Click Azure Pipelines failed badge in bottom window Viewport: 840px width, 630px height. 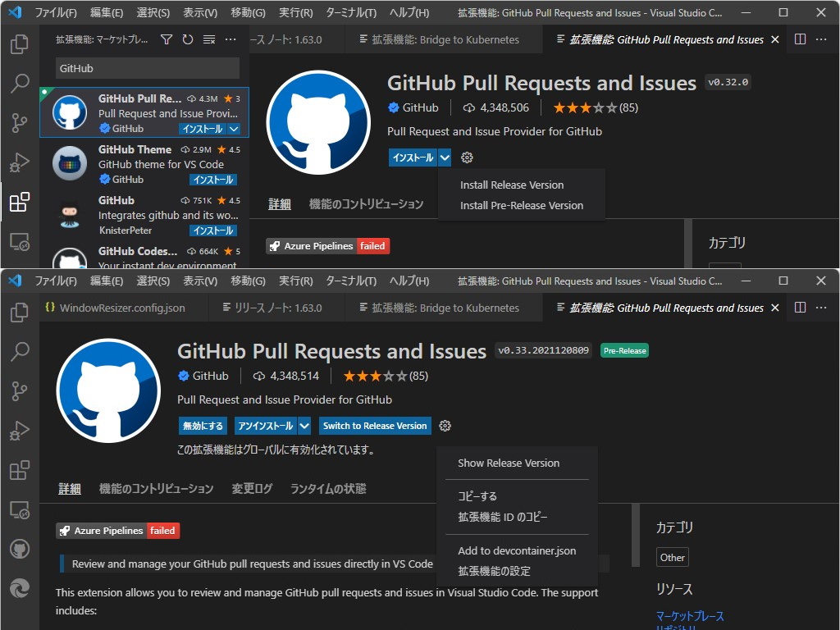coord(118,531)
